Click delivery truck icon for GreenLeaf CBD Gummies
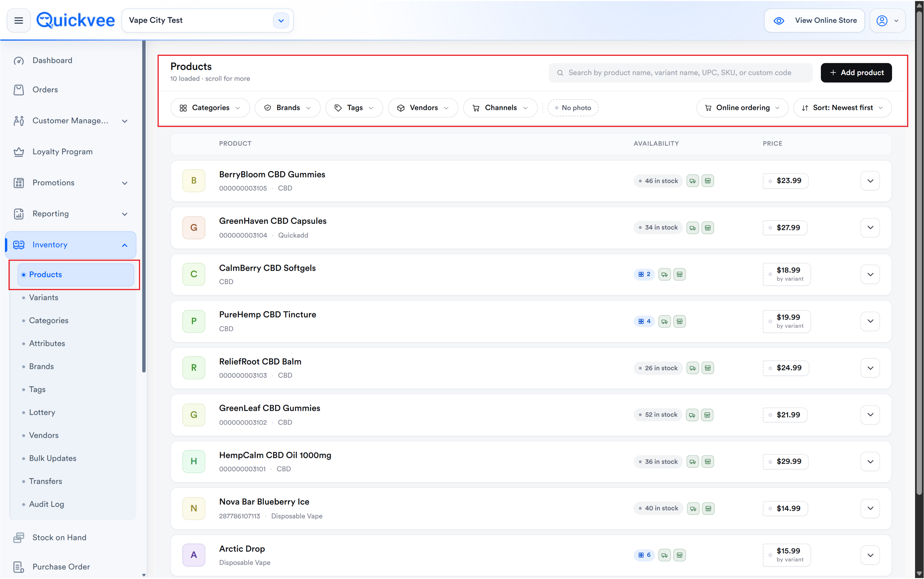 [692, 415]
